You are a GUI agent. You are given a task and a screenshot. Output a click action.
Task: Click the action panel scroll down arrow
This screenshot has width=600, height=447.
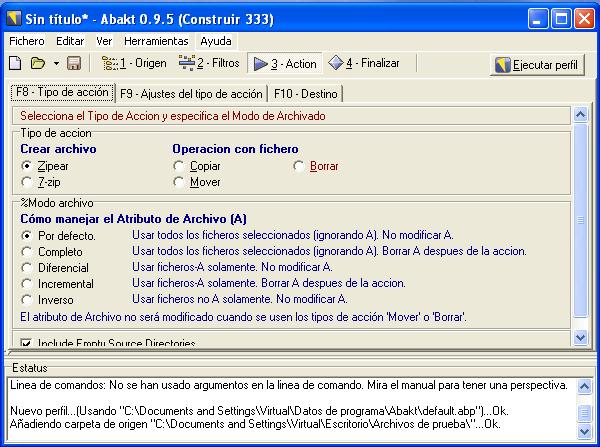click(580, 337)
